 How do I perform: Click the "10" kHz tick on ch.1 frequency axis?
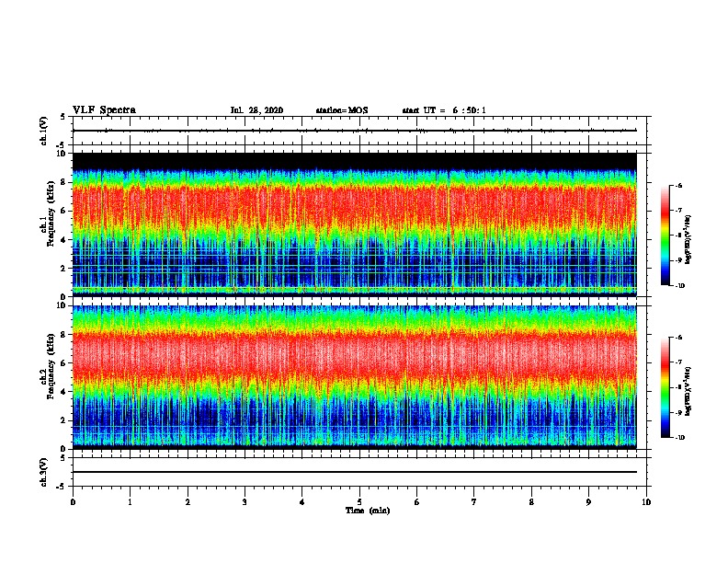click(62, 154)
